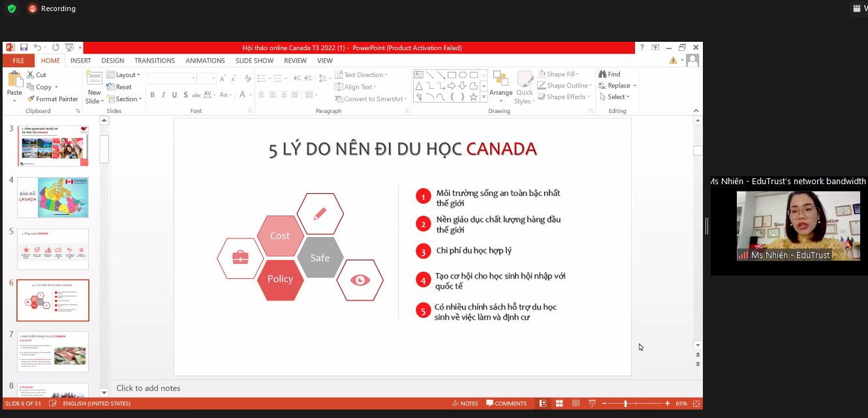Click the Reset slide button
This screenshot has height=418, width=868.
pyautogui.click(x=119, y=87)
